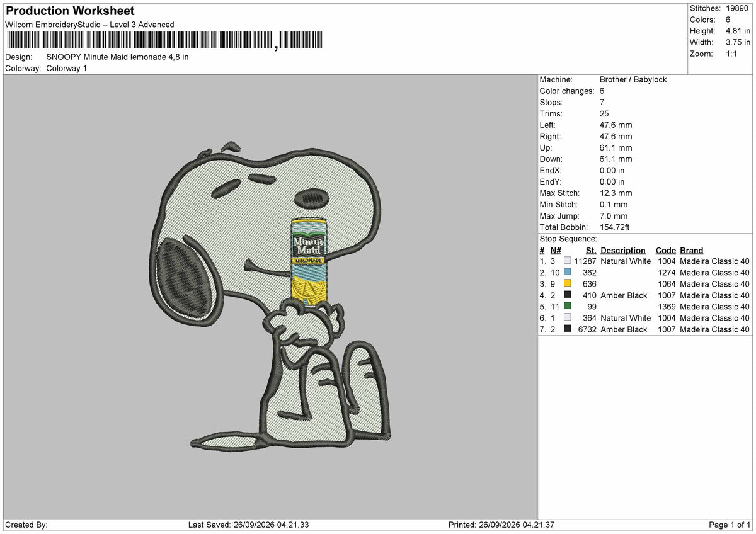Click the 'Last Saved: 26/09/2026 04.21.33' footer text

[248, 525]
